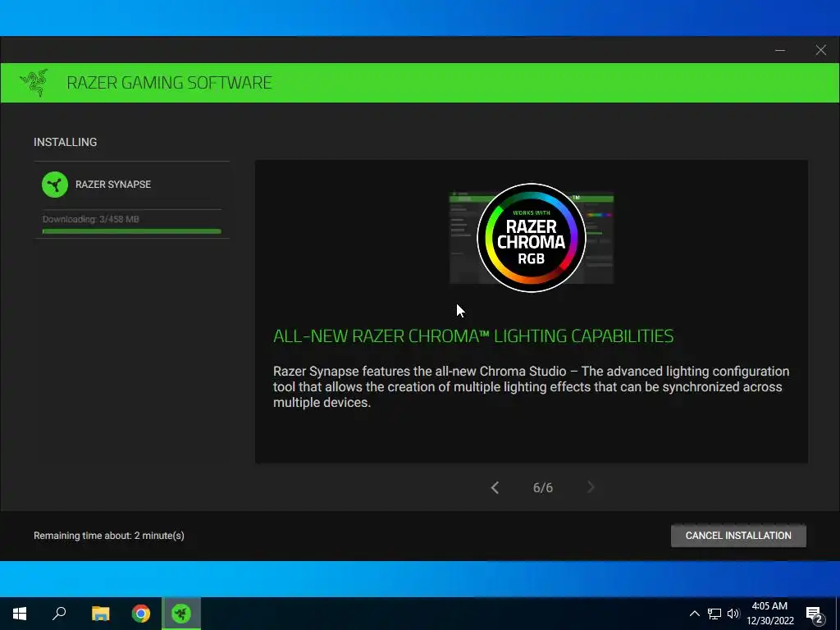Click 'ALL-NEW RAZER CHROMA LIGHTING CAPABILITIES' headline
840x630 pixels.
click(x=473, y=336)
